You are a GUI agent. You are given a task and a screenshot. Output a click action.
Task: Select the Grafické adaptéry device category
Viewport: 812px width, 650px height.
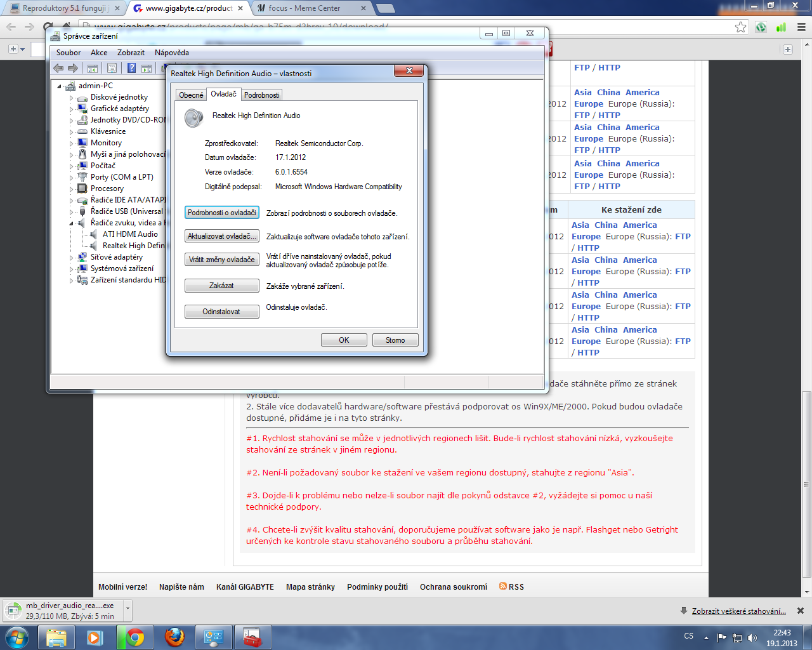120,109
